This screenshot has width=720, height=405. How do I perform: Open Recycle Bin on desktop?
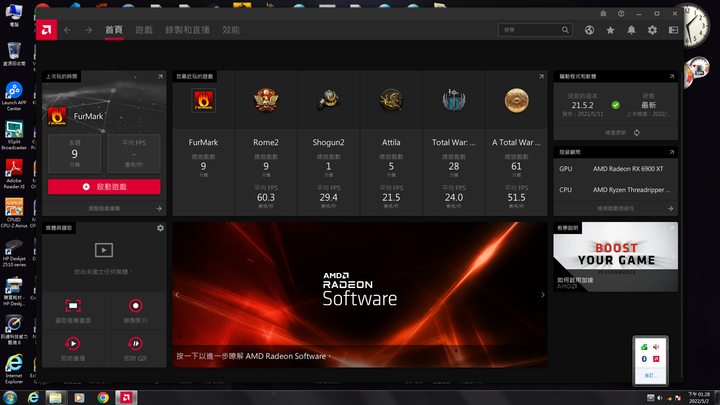(14, 54)
